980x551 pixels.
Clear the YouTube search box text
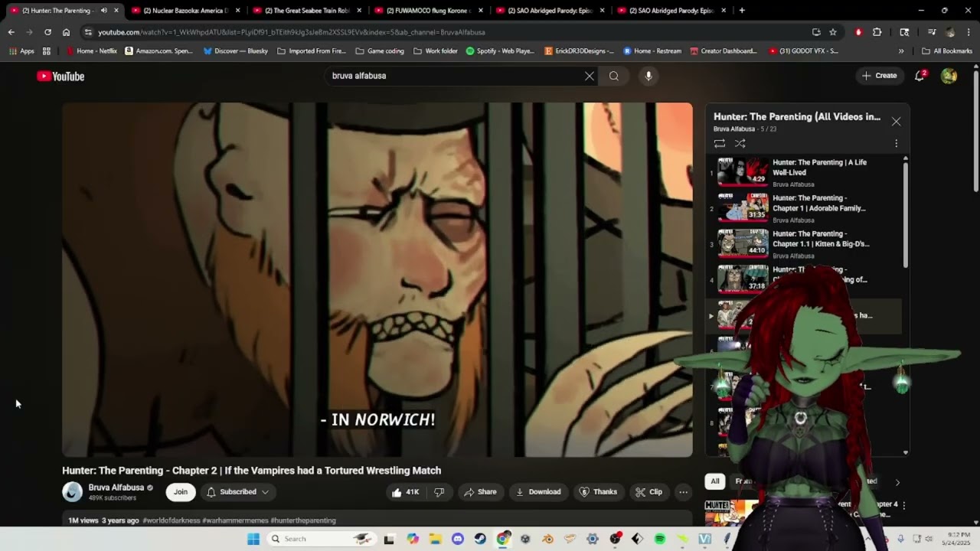pos(590,76)
